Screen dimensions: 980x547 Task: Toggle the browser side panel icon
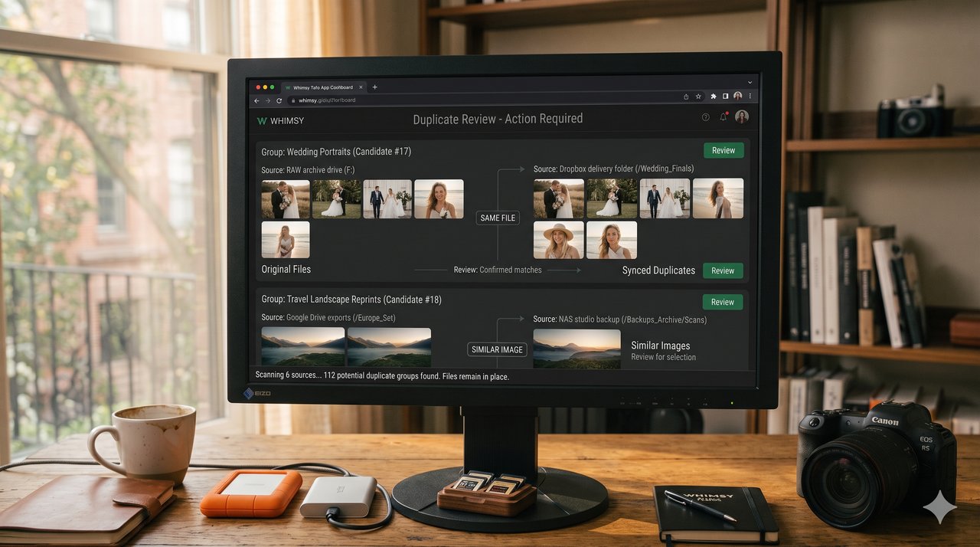point(725,97)
